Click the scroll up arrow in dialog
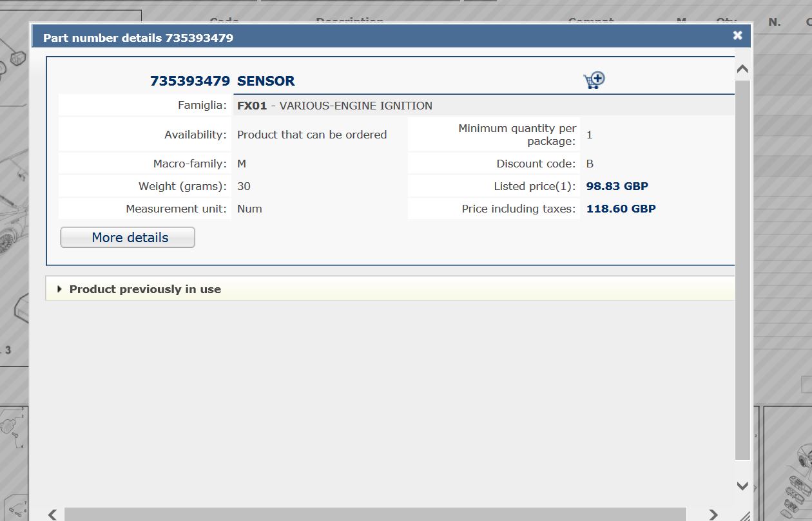Viewport: 812px width, 521px height. tap(742, 69)
